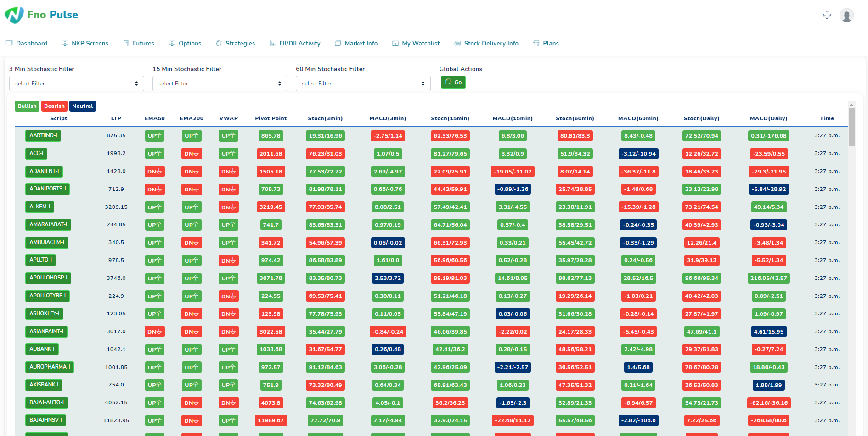Expand the 15 Min Stochastic Filter dropdown
The image size is (868, 436).
tap(220, 84)
